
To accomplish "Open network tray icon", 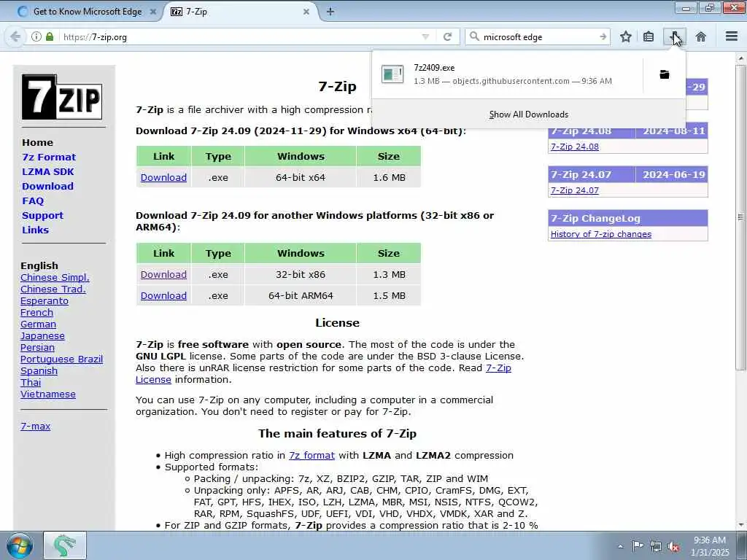I will click(x=656, y=547).
